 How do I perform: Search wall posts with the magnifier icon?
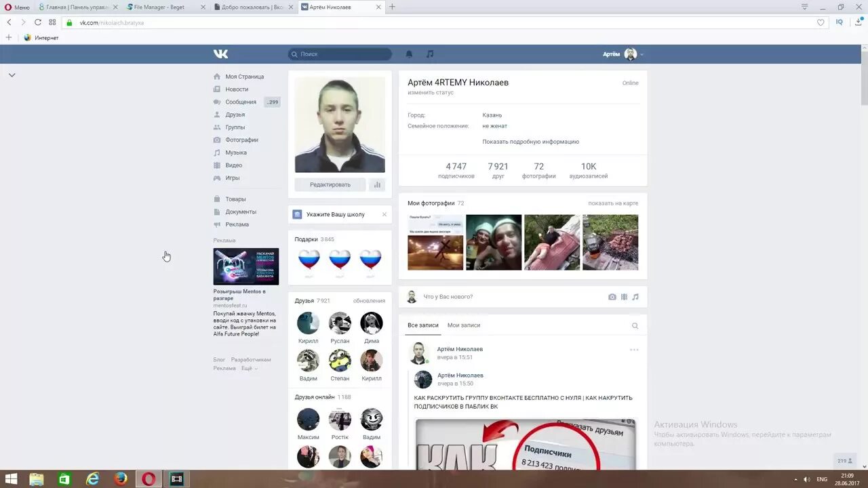click(x=635, y=326)
